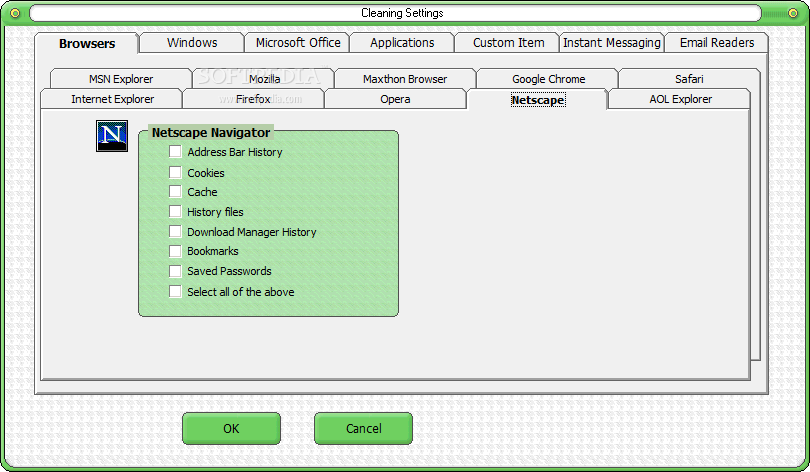Switch to the Email Readers tab
Viewport: 810px width, 472px height.
point(716,43)
